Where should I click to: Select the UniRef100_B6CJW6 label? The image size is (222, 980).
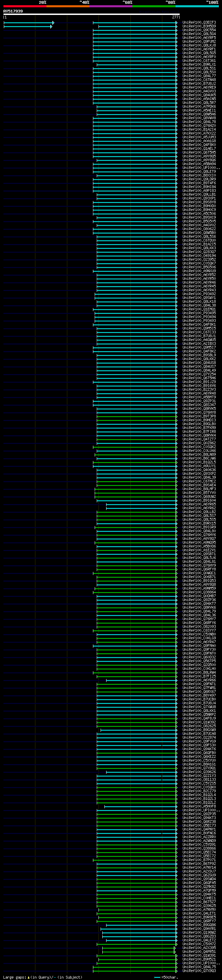(199, 458)
